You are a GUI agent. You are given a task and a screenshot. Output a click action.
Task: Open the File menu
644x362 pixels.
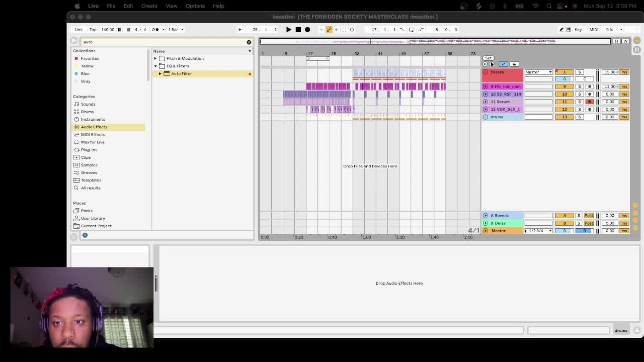pyautogui.click(x=111, y=6)
